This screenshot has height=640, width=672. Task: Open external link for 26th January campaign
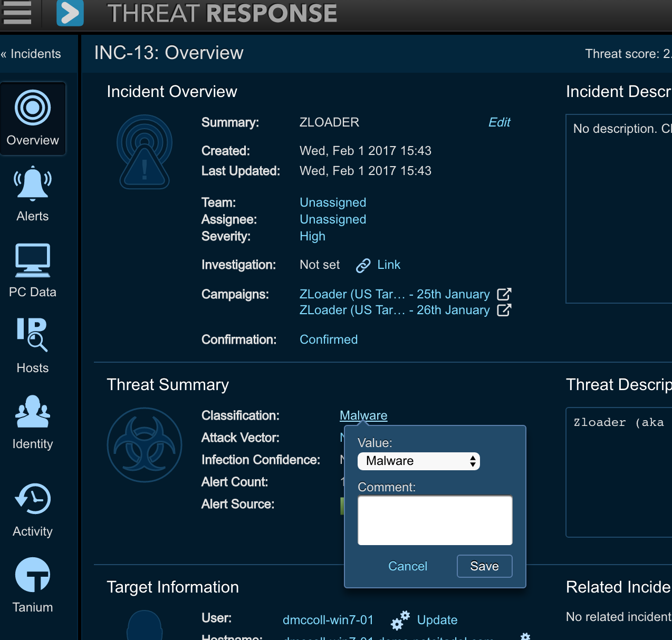[504, 310]
